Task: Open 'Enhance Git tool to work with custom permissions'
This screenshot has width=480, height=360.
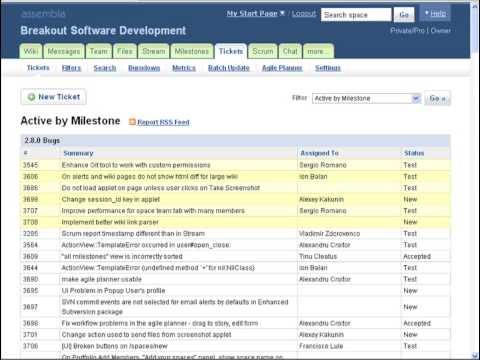Action: pyautogui.click(x=136, y=165)
